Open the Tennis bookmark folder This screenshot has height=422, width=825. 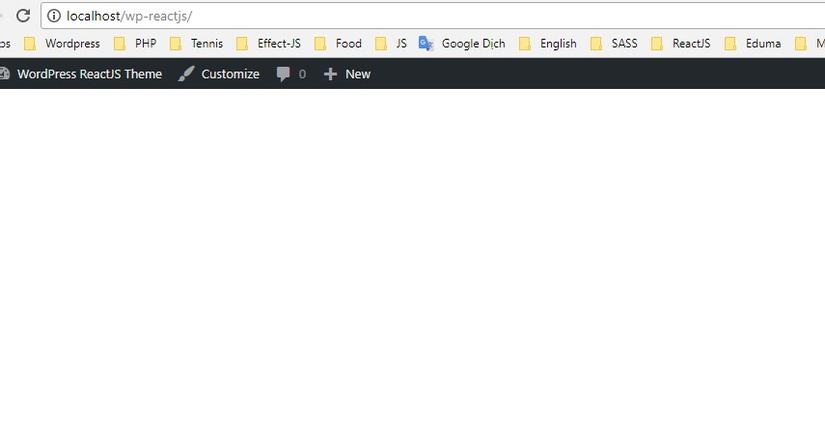[197, 44]
